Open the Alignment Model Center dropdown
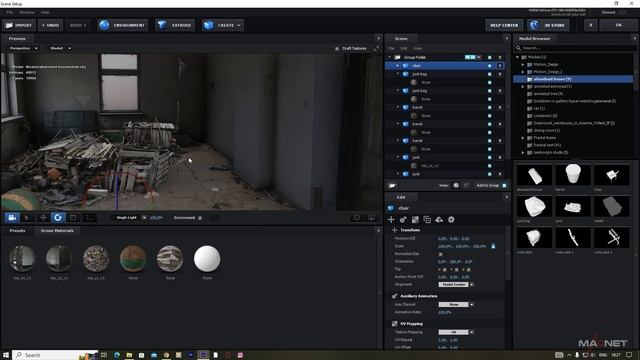The width and height of the screenshot is (640, 360). [456, 284]
